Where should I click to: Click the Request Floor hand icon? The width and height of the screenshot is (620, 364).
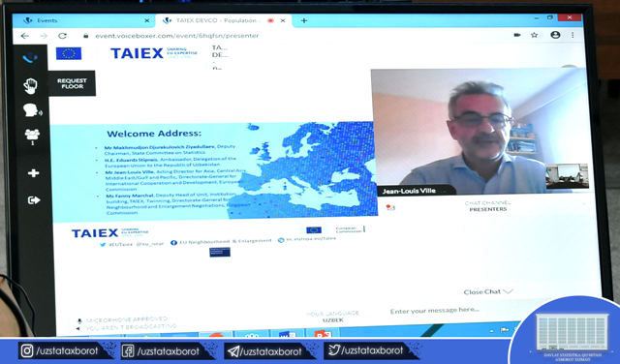[x=30, y=86]
